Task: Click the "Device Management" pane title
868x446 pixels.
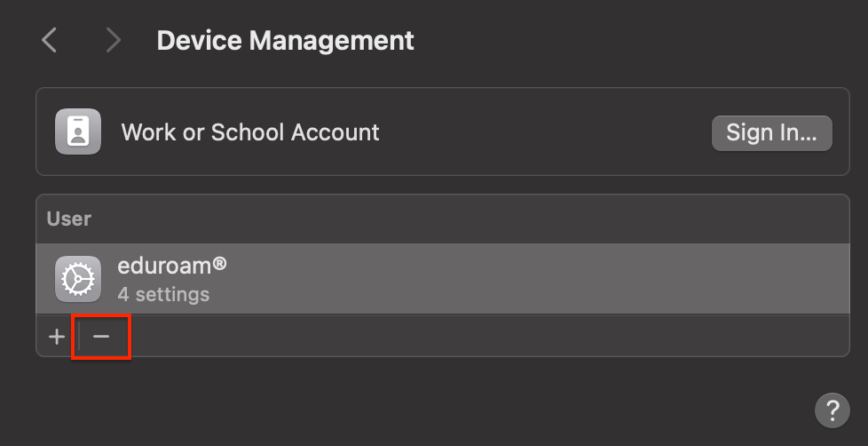Action: point(285,40)
